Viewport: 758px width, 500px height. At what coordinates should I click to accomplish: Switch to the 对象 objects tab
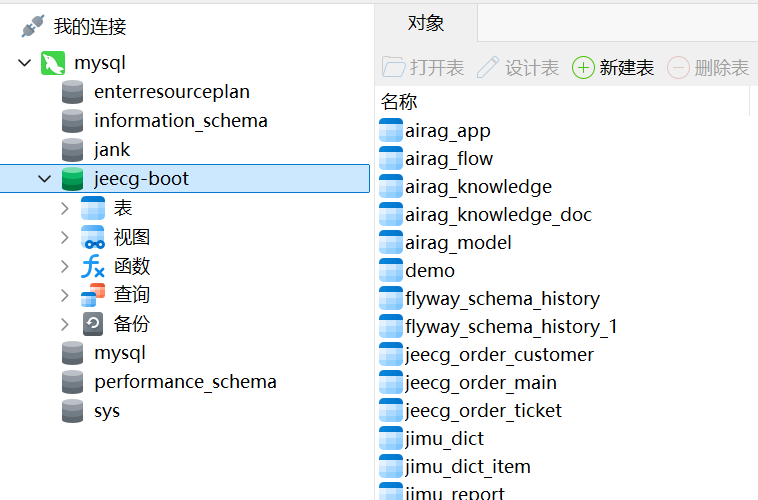pos(426,23)
